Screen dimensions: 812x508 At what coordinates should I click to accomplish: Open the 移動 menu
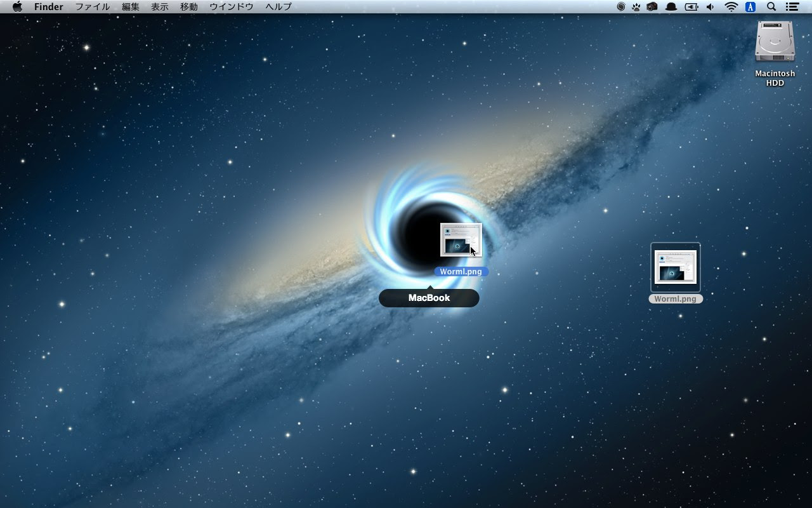[x=189, y=7]
